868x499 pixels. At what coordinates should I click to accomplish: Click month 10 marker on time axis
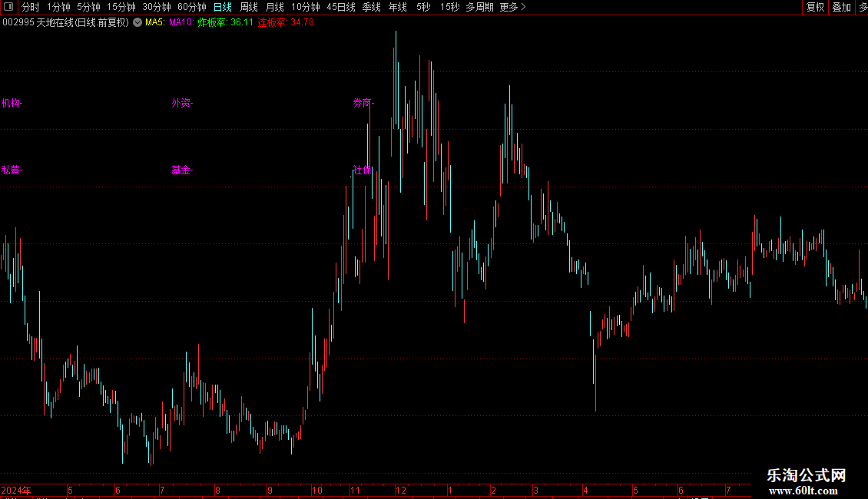(316, 490)
